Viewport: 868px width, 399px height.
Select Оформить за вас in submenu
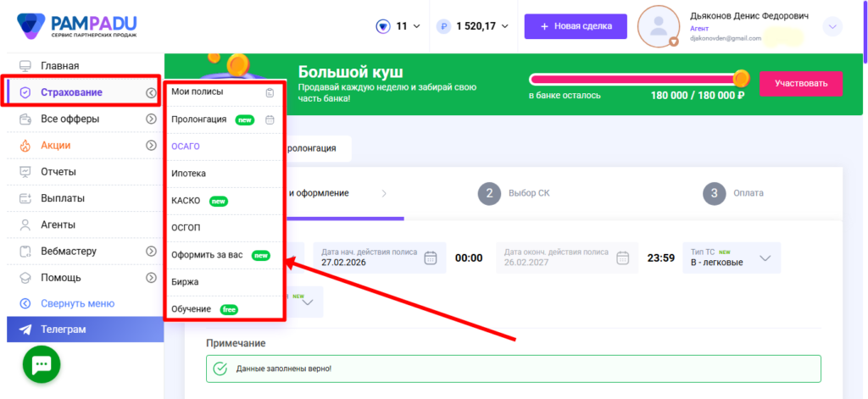tap(207, 255)
